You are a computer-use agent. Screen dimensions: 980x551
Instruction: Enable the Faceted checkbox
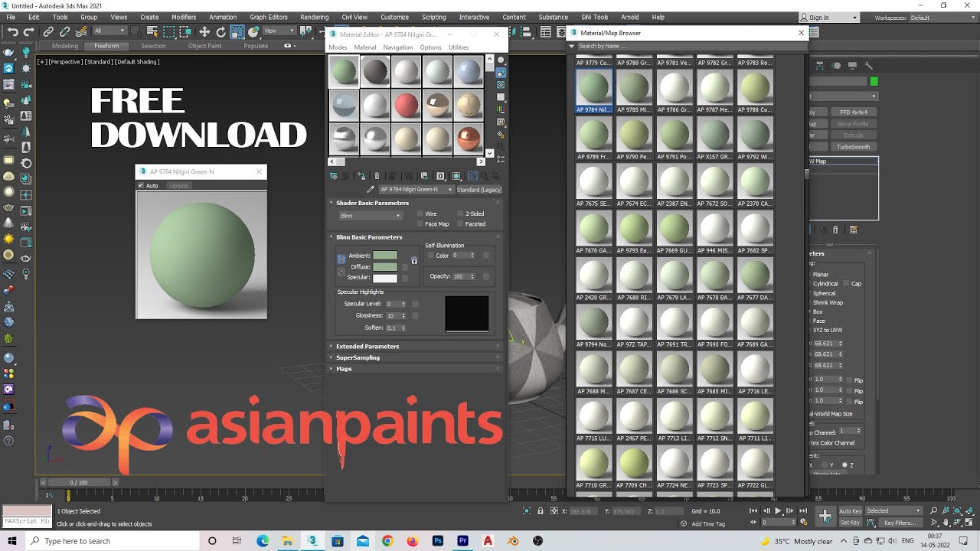click(460, 224)
